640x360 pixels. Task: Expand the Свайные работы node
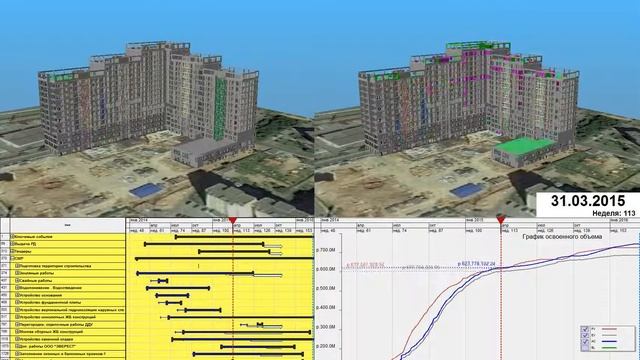point(18,280)
